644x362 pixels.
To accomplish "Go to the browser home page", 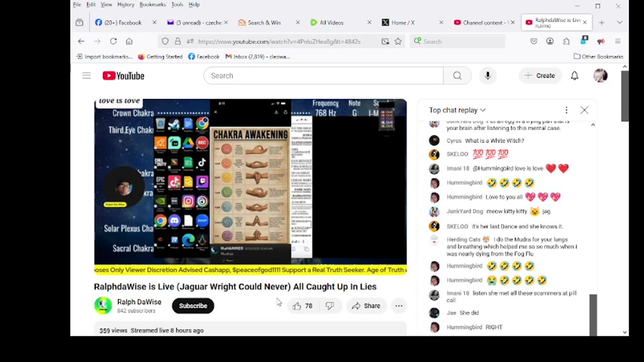I will point(129,41).
